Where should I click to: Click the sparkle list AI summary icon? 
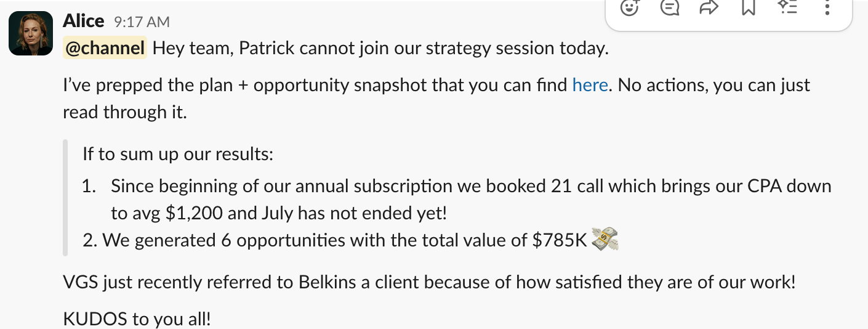click(787, 7)
